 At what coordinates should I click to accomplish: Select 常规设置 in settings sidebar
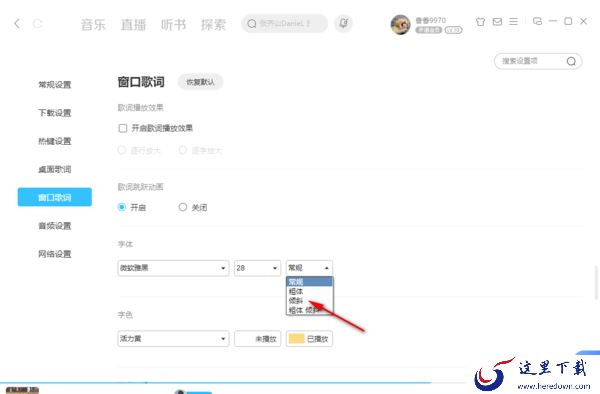(55, 85)
